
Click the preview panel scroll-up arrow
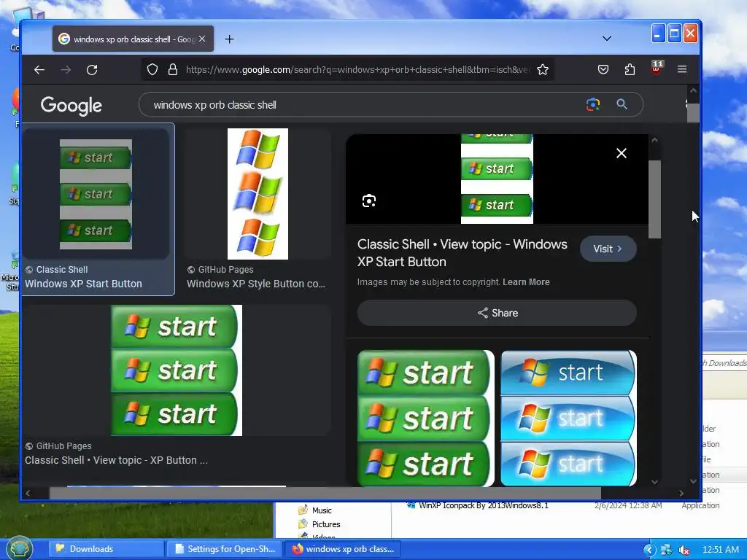[x=654, y=141]
